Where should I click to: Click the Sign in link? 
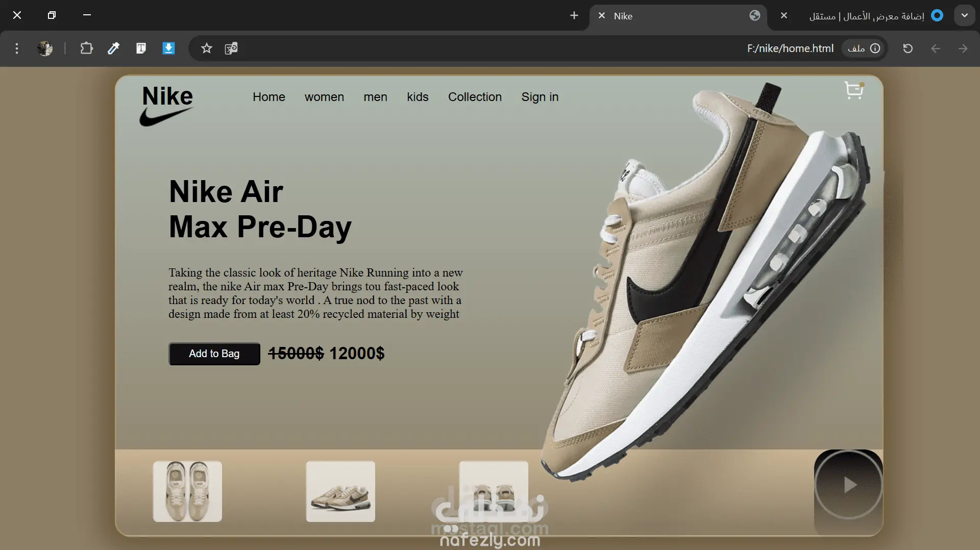540,97
